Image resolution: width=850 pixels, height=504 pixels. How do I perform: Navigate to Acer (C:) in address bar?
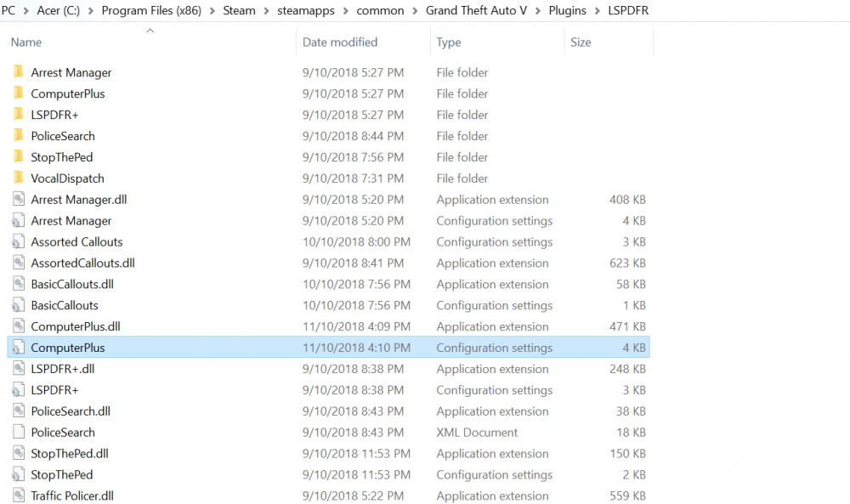click(x=59, y=10)
